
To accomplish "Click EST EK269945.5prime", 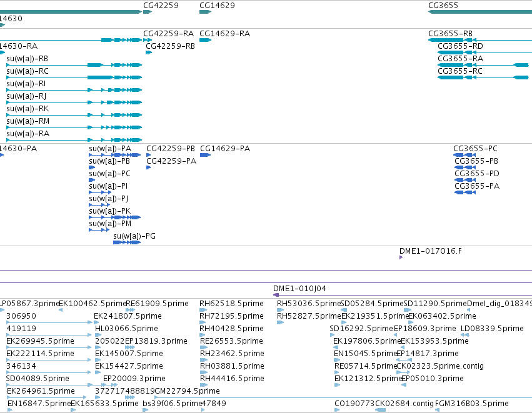I will [41, 341].
